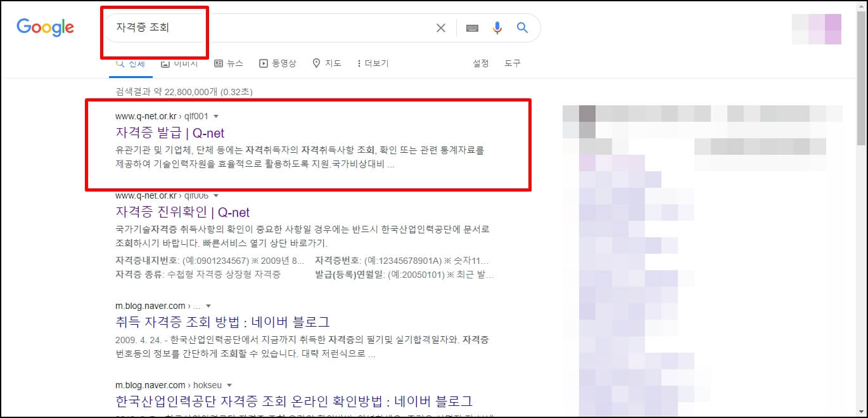Switch to the 뉴스 tab

(x=229, y=63)
